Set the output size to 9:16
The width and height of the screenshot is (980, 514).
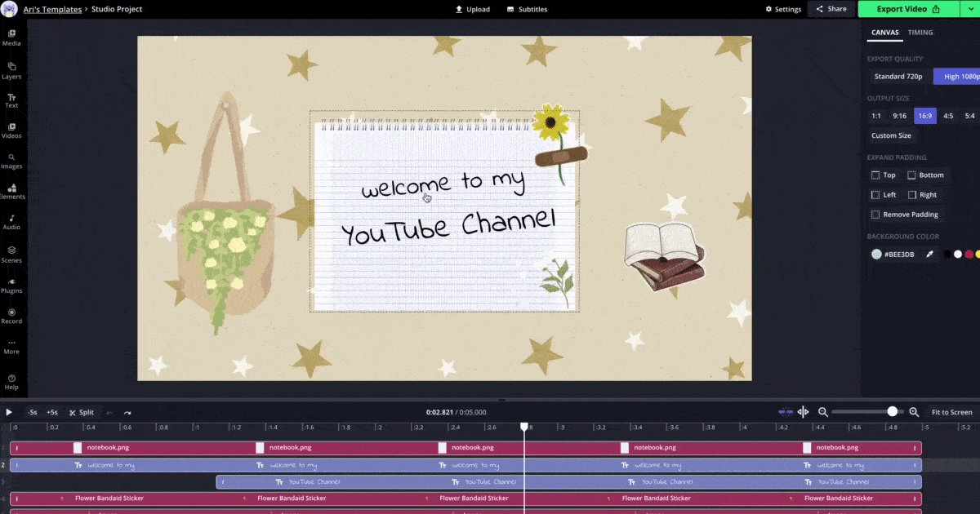[899, 116]
